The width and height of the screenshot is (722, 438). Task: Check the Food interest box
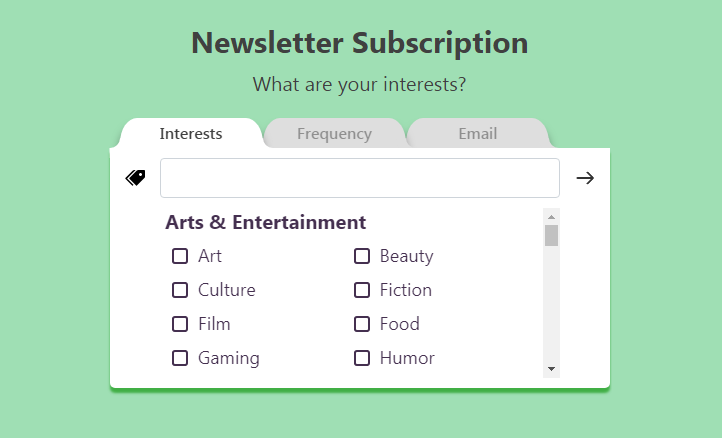click(362, 324)
